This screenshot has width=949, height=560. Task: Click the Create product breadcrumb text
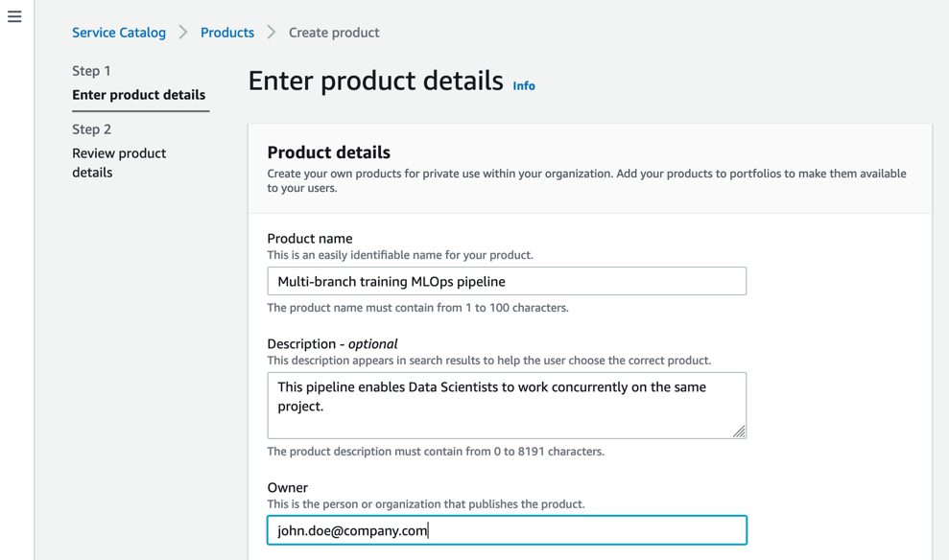click(334, 33)
